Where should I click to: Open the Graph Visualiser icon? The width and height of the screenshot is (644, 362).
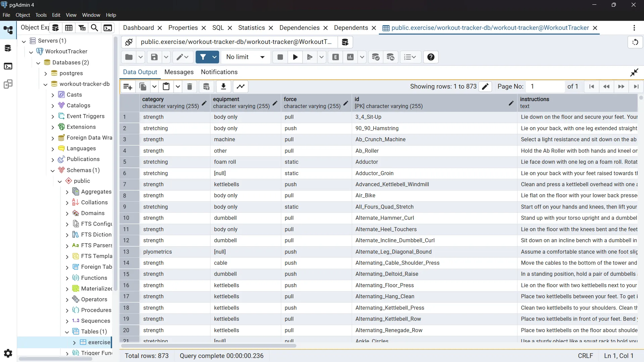tap(241, 87)
